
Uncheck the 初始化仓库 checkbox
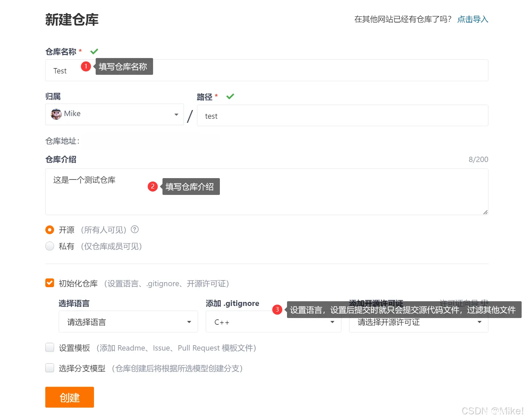click(x=50, y=283)
